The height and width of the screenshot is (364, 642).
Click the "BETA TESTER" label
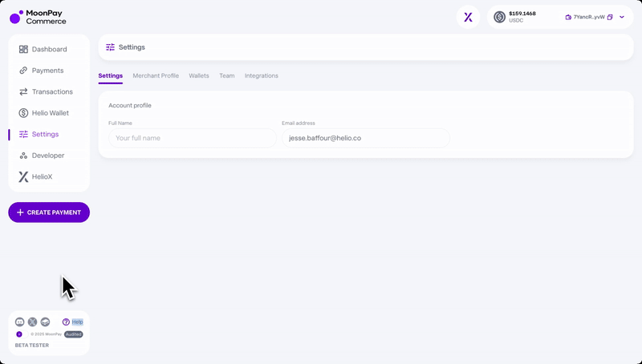tap(32, 346)
